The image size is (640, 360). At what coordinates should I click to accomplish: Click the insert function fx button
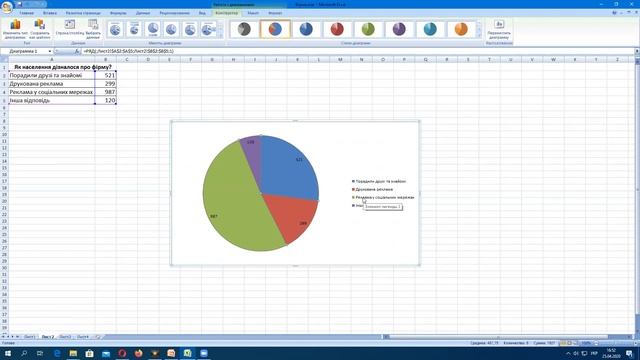[x=77, y=51]
